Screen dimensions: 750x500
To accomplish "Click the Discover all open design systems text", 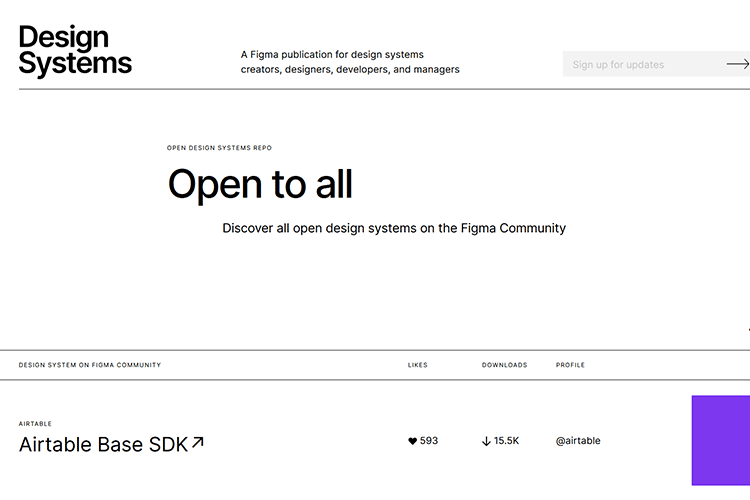I will click(x=393, y=228).
